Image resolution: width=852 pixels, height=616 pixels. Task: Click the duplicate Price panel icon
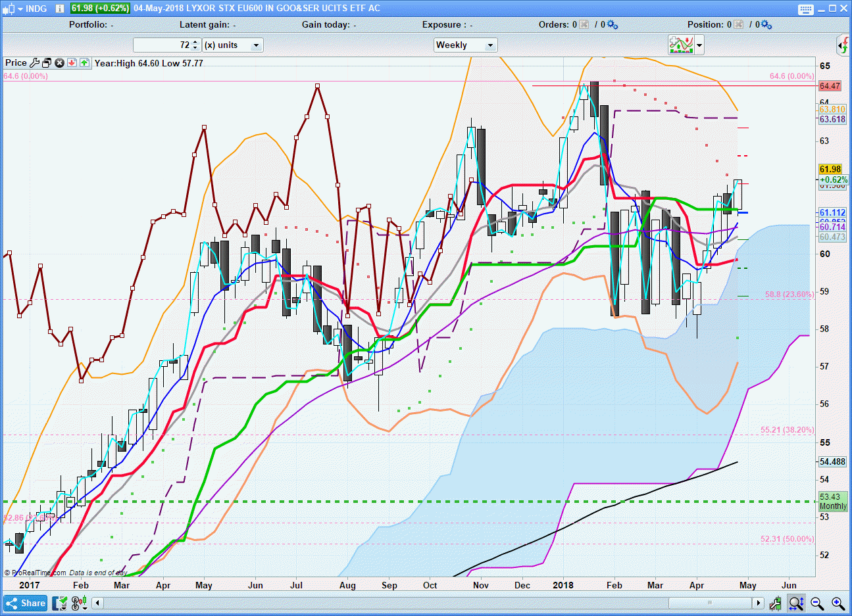click(47, 63)
